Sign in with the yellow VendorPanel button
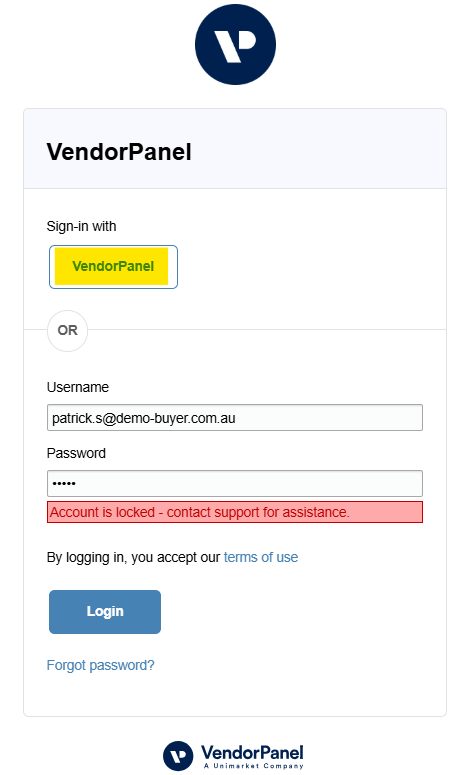The width and height of the screenshot is (469, 775). pyautogui.click(x=113, y=267)
